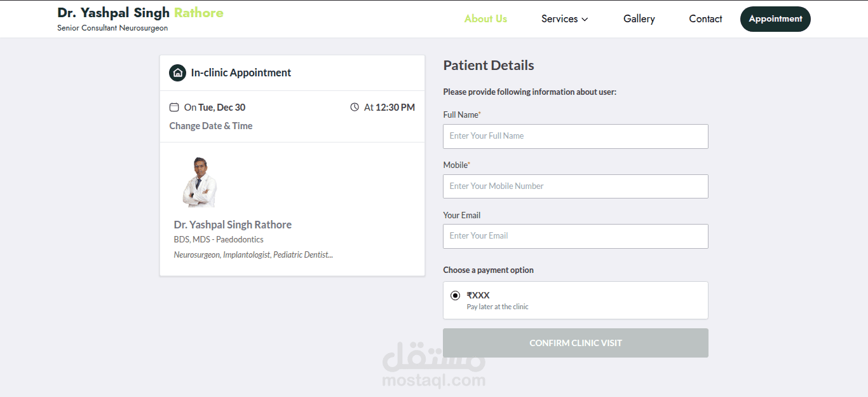The height and width of the screenshot is (397, 868).
Task: Go to the Gallery page
Action: point(639,19)
